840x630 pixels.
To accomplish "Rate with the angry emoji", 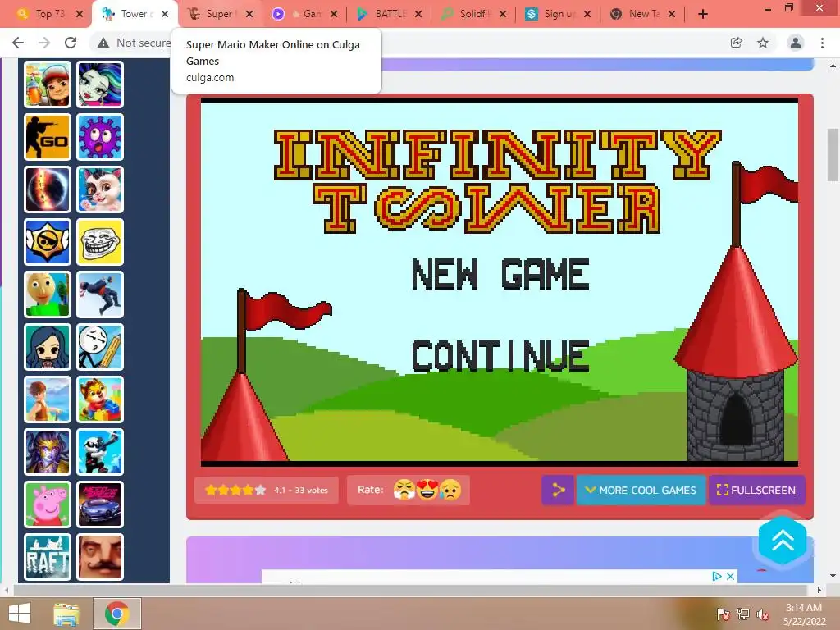I will (x=404, y=490).
